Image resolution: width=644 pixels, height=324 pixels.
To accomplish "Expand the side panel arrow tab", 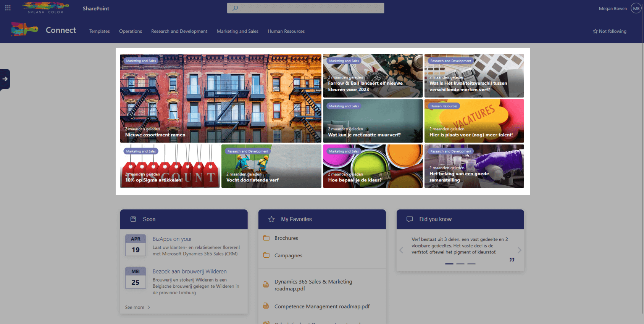I will (5, 79).
